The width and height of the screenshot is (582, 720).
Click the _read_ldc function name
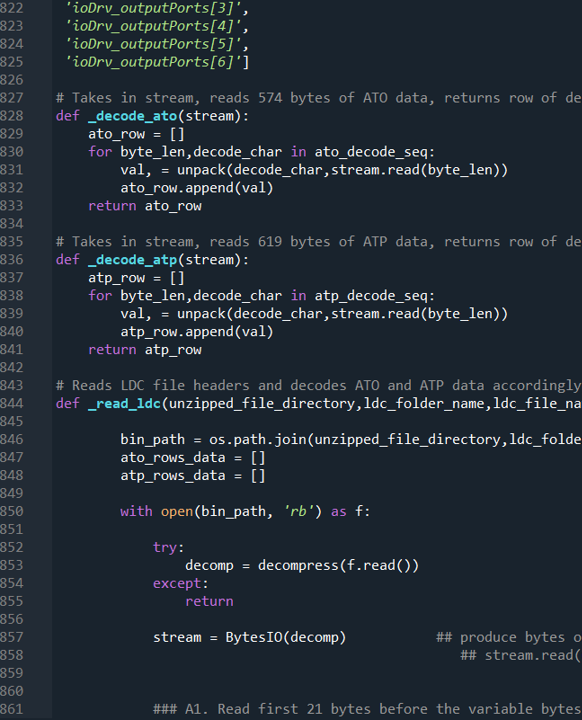click(124, 404)
